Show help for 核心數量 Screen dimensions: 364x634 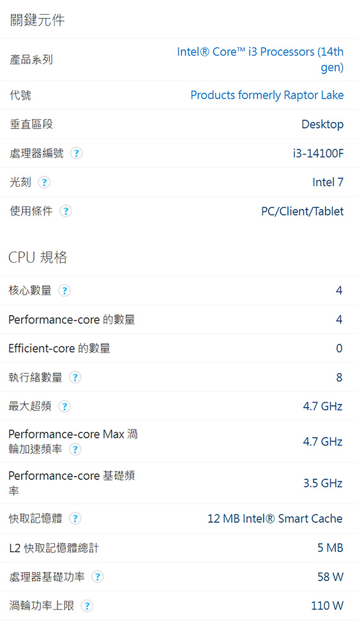click(x=64, y=291)
